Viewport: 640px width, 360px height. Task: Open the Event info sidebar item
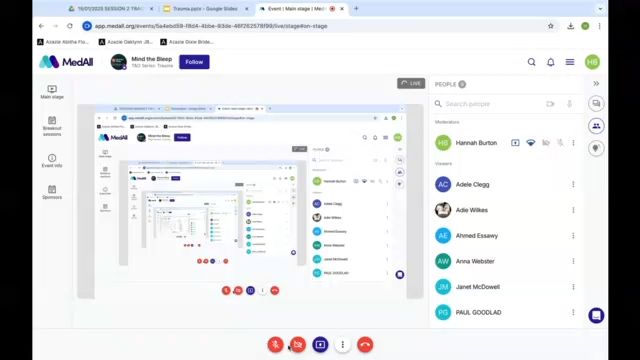click(x=52, y=161)
